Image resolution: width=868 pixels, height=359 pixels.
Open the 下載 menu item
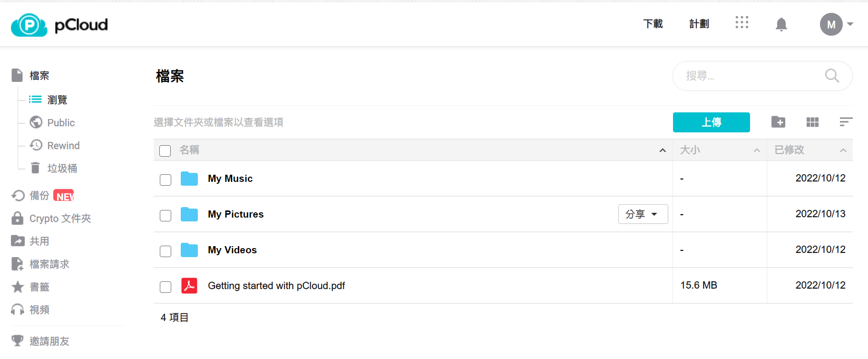653,24
